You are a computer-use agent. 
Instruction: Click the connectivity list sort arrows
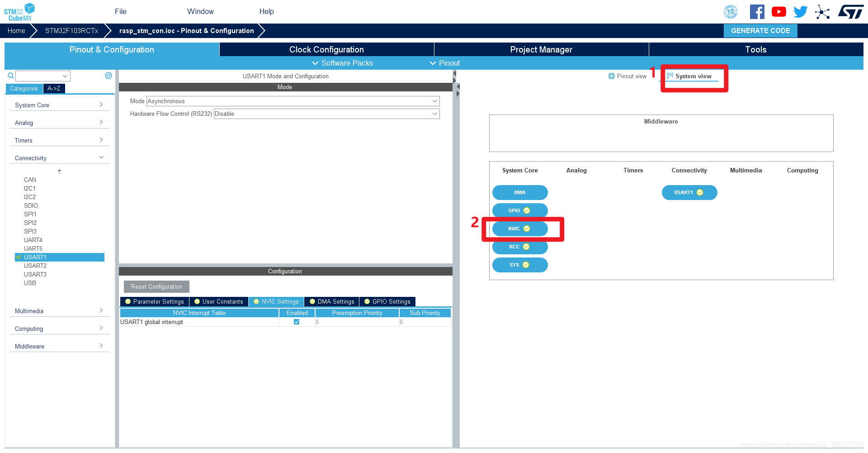tap(59, 172)
